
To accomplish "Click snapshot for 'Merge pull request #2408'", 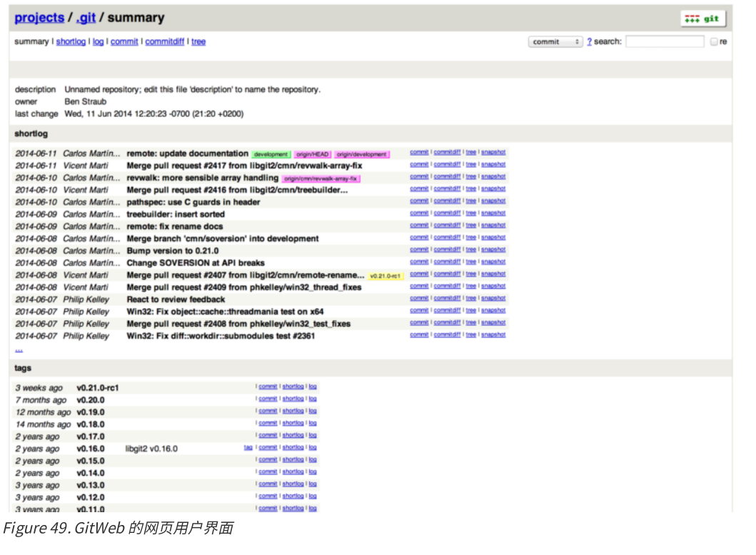I will [x=493, y=322].
